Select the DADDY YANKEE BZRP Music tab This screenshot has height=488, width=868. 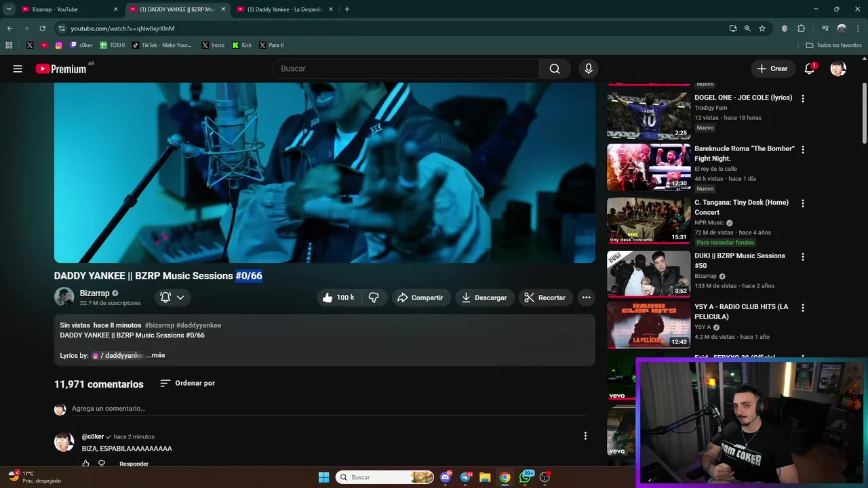click(x=178, y=9)
